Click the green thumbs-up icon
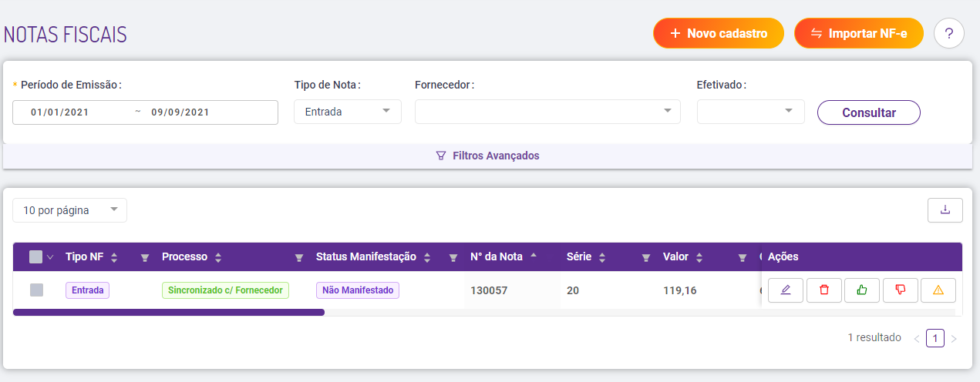Screen dimensions: 980x382 (862, 290)
